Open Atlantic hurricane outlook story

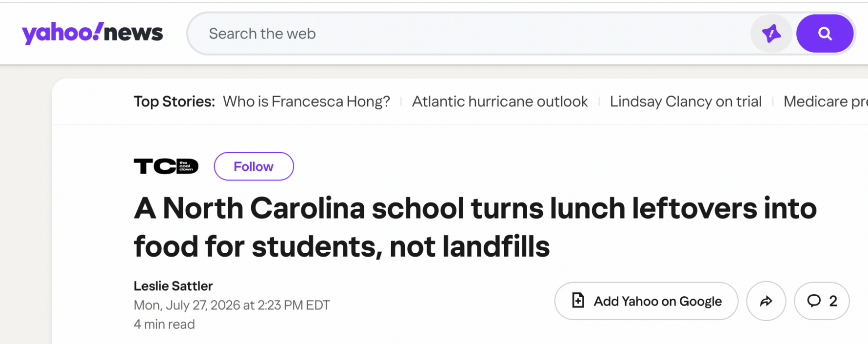point(500,101)
